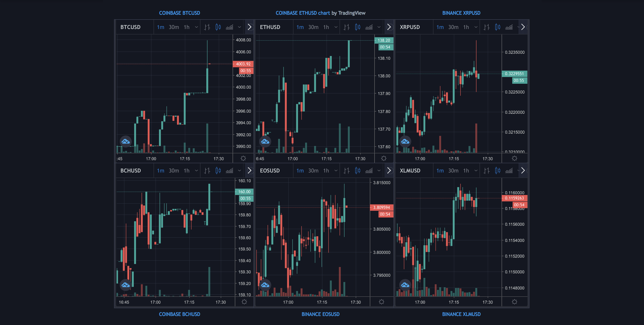Select bars chart style in BCHUSD widget
This screenshot has width=644, height=325.
(x=207, y=170)
